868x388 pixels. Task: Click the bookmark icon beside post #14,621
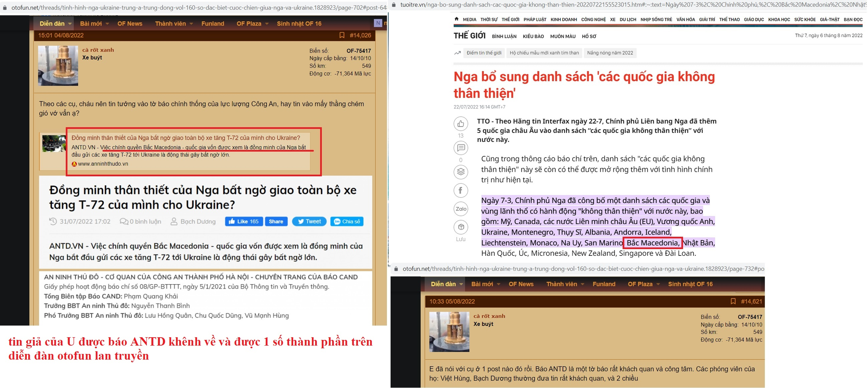(733, 301)
